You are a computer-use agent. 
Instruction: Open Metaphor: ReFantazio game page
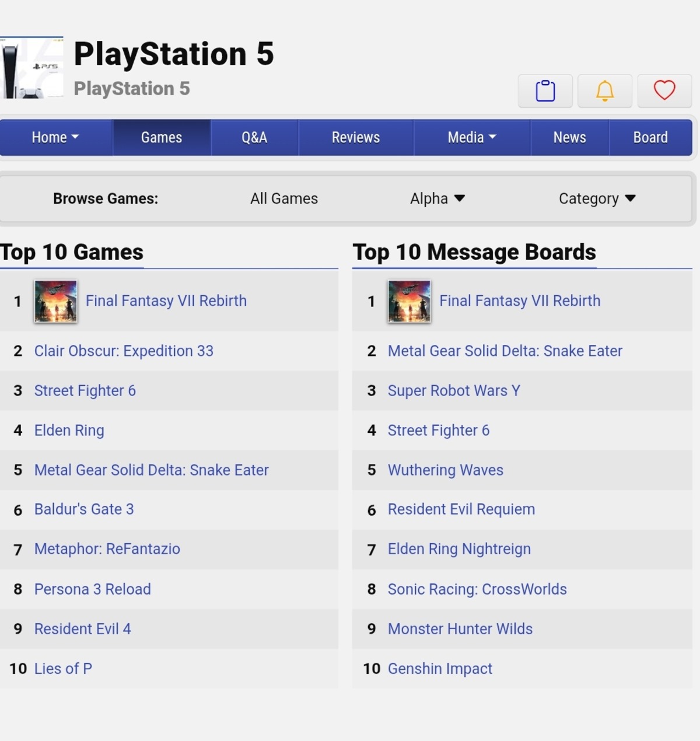[107, 549]
